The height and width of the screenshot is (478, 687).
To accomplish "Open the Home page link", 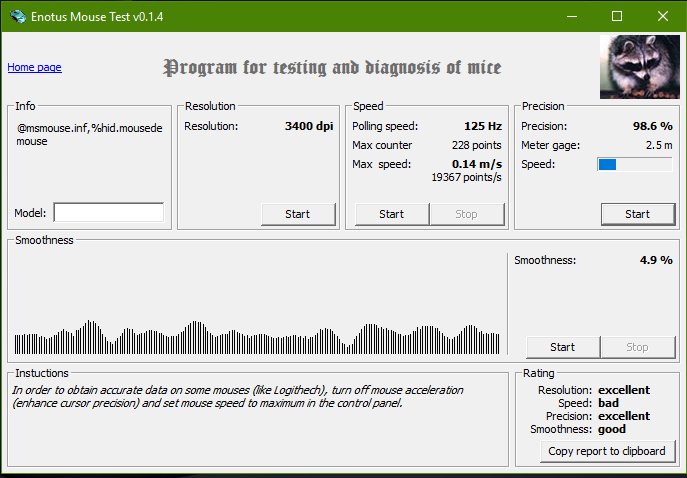I will coord(34,67).
